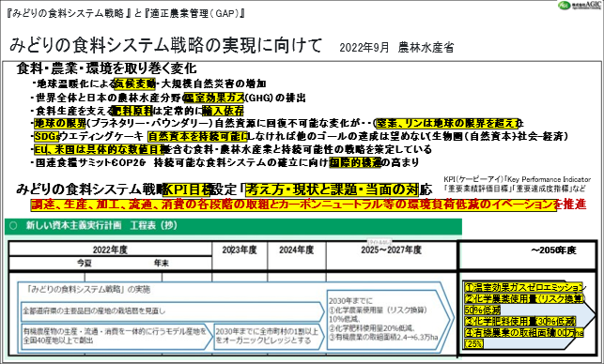The width and height of the screenshot is (604, 364).
Task: Select the 新しい資本主義実行計画 工程表 green banner
Action: coord(234,226)
